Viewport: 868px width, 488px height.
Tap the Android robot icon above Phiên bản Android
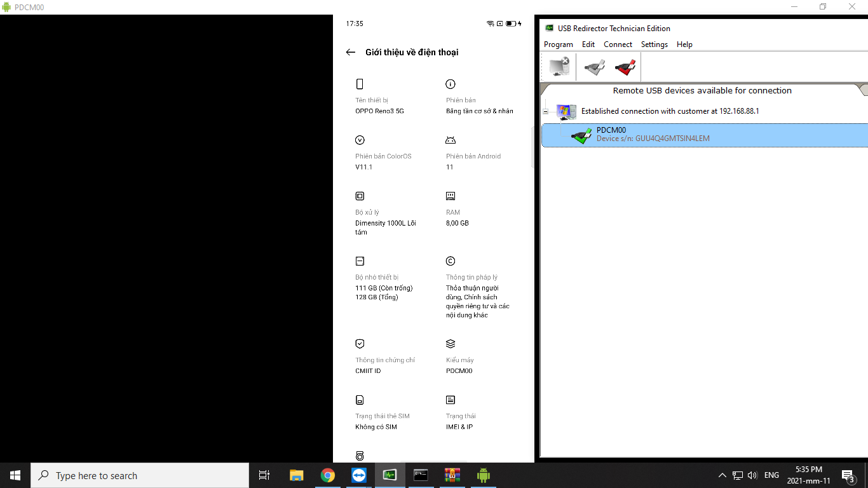pyautogui.click(x=451, y=140)
